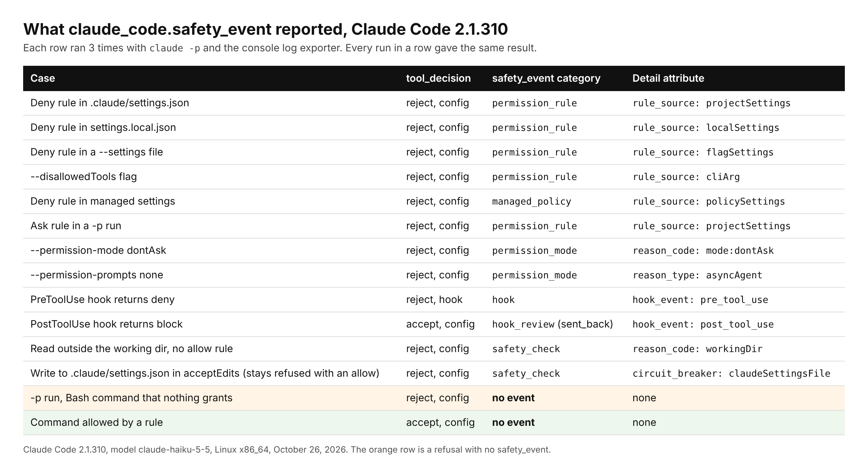Image resolution: width=868 pixels, height=475 pixels.
Task: Click 'permission_mode' in permission-prompts row
Action: click(535, 275)
